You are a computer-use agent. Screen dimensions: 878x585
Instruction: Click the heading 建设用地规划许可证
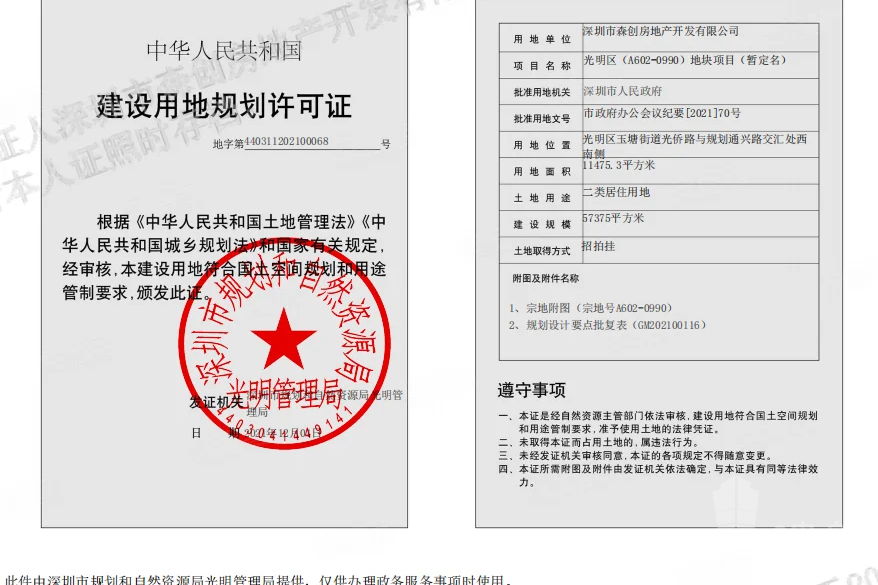224,106
